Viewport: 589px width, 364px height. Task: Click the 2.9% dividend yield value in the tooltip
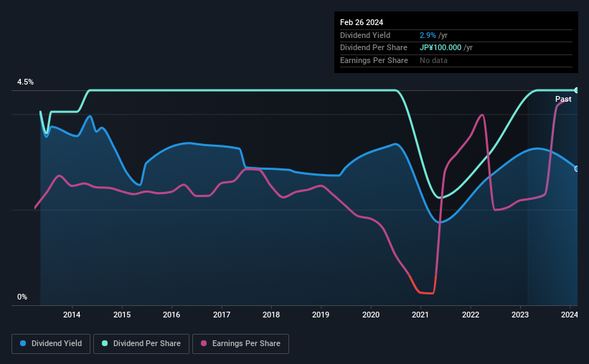click(x=428, y=35)
